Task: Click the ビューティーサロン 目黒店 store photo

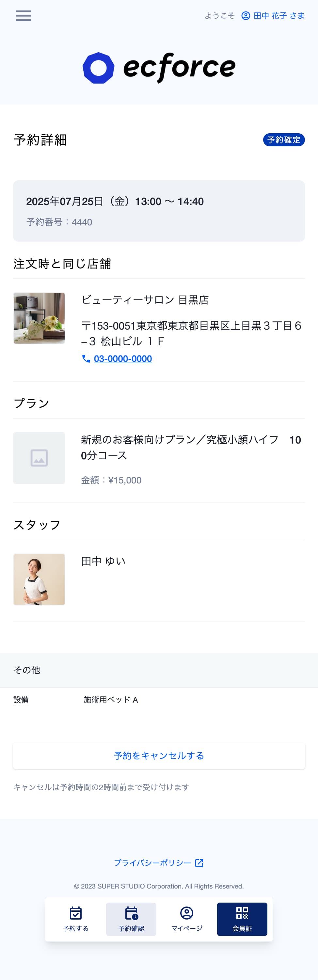Action: [x=39, y=318]
